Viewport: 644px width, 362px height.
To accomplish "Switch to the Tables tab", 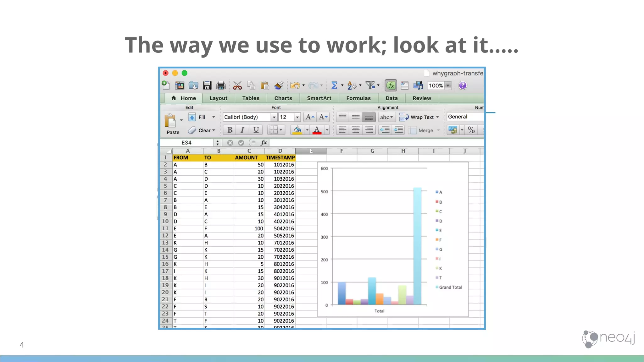I will tap(251, 98).
